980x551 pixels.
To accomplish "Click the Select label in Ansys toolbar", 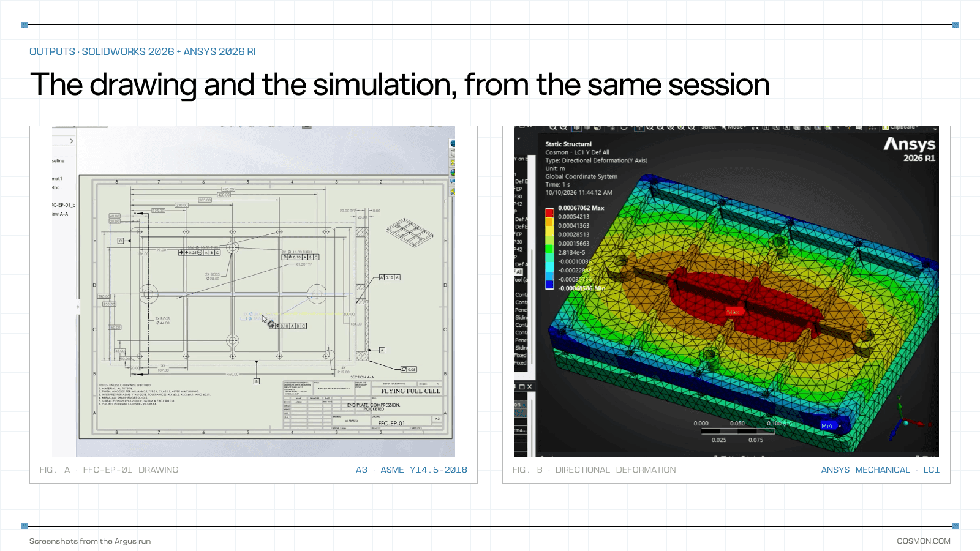I will click(x=709, y=127).
